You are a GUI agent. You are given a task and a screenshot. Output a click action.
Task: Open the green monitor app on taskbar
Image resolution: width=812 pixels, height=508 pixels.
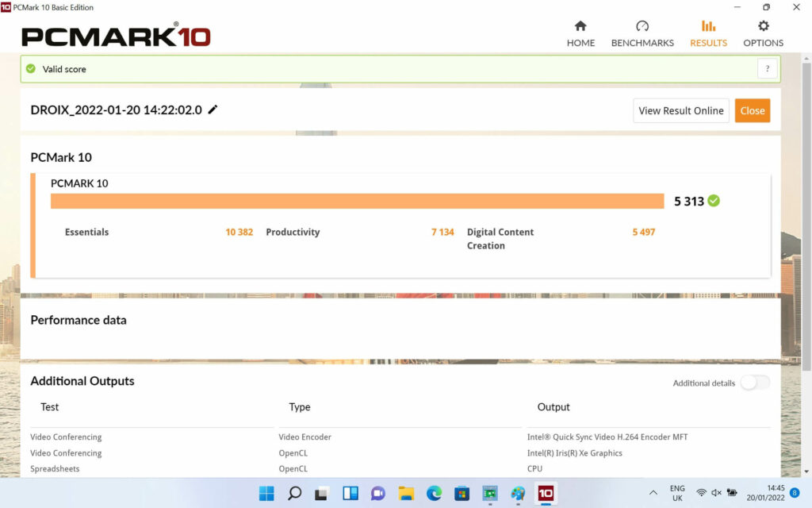pyautogui.click(x=490, y=493)
